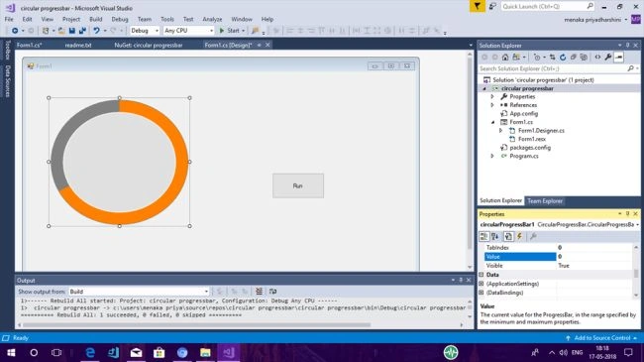This screenshot has height=362, width=644.
Task: Click Pending Changes Filter icon in Solution Explorer
Action: tap(536, 58)
